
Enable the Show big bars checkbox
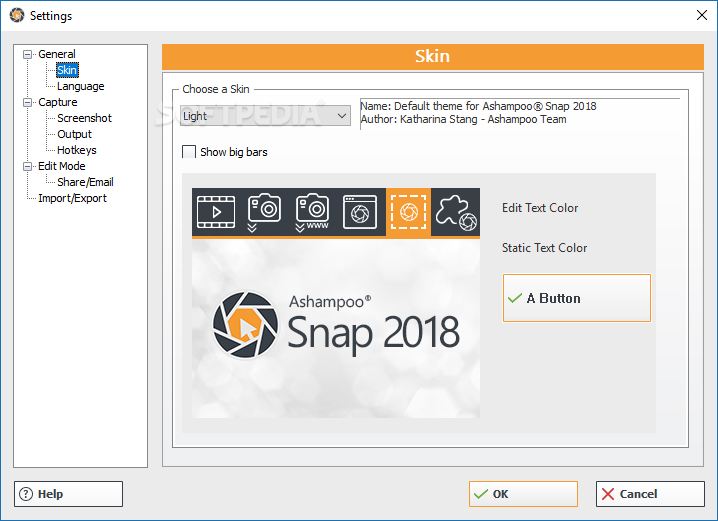(x=189, y=152)
